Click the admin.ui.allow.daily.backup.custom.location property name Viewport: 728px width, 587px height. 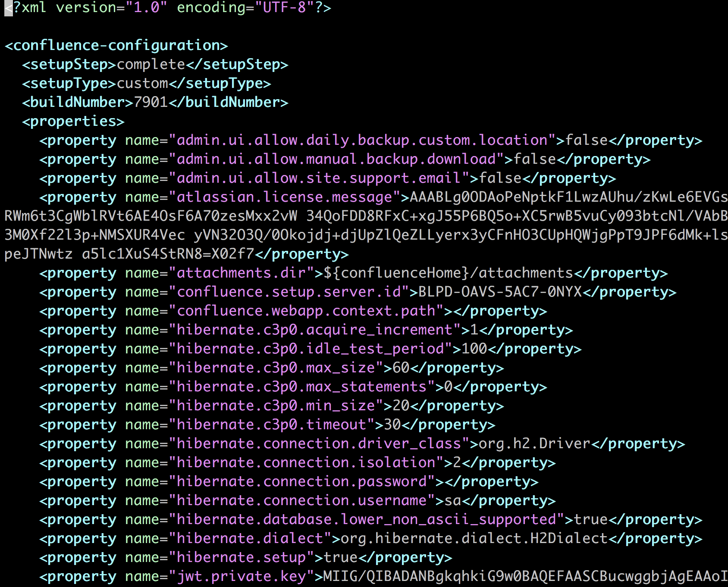pyautogui.click(x=362, y=140)
